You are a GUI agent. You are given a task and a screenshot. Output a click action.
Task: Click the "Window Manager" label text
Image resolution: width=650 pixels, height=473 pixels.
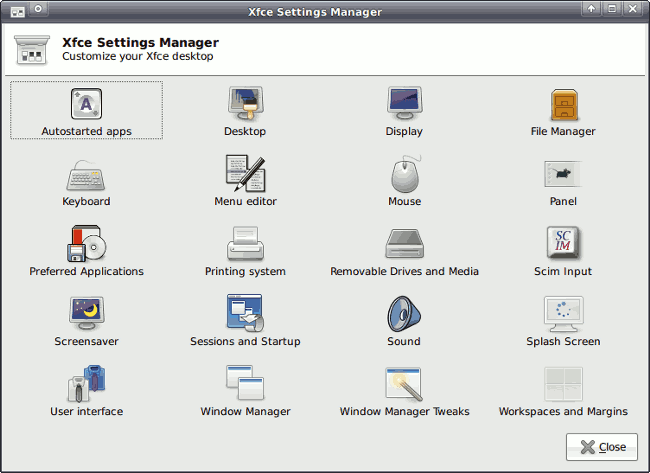[245, 412]
